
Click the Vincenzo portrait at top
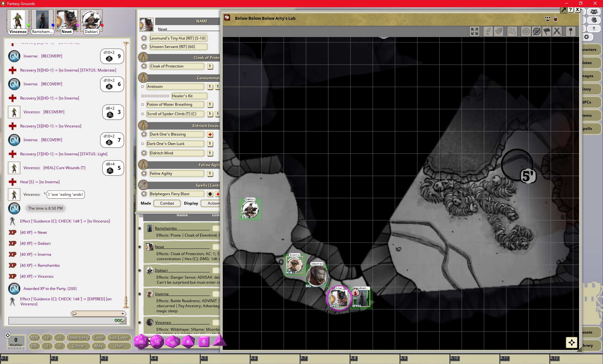click(x=18, y=19)
